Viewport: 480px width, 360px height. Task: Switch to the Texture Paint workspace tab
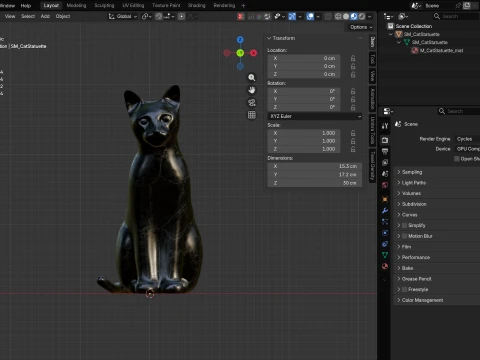tap(166, 5)
